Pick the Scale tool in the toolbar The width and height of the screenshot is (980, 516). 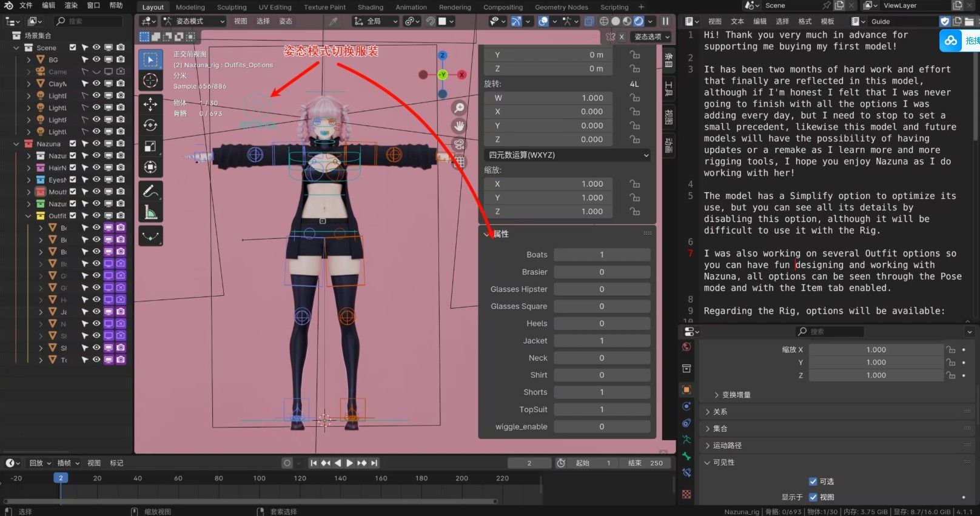[150, 146]
